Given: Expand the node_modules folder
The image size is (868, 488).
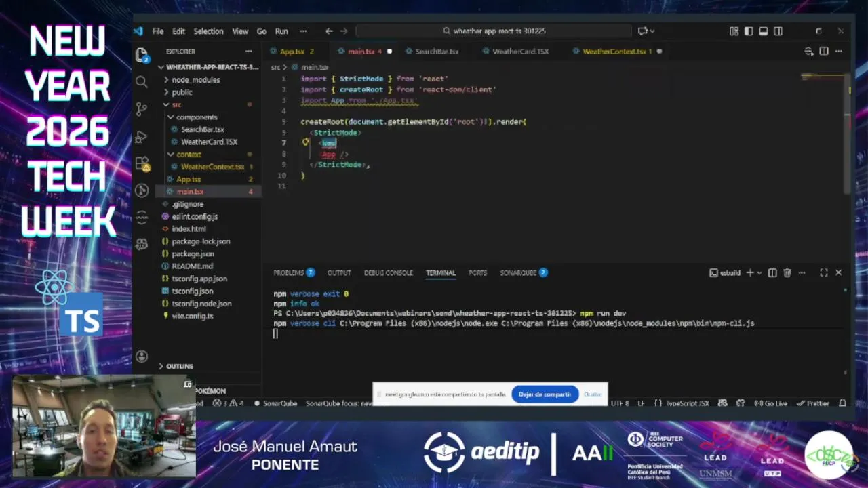Looking at the screenshot, I should pos(195,80).
